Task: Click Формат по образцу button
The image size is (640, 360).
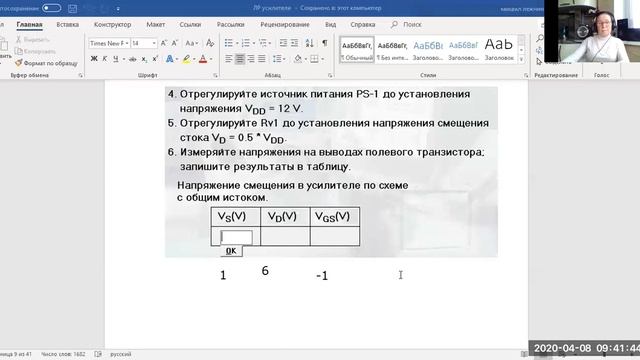Action: pyautogui.click(x=46, y=63)
